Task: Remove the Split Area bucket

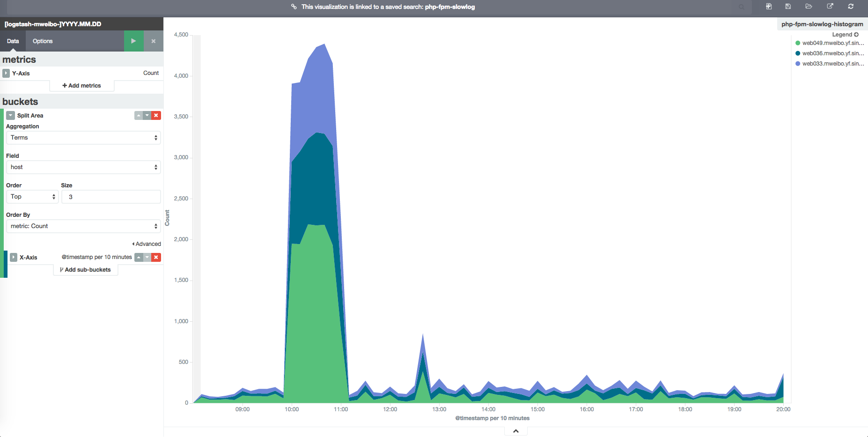Action: click(156, 116)
